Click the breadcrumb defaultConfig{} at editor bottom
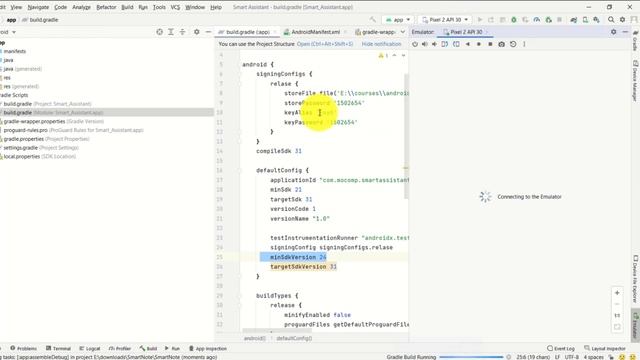This screenshot has height=360, width=640. click(x=294, y=338)
